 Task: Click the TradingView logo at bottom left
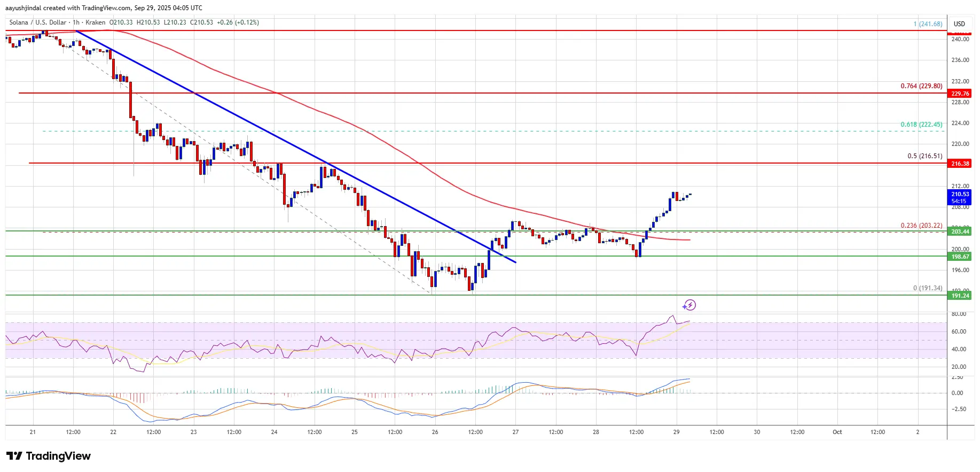(49, 456)
